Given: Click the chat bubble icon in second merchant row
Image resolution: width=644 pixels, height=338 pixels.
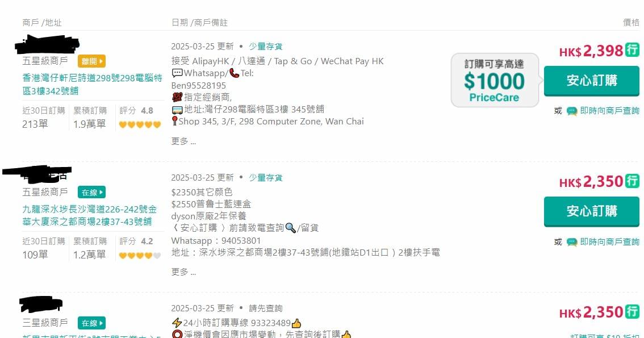Looking at the screenshot, I should pos(572,242).
